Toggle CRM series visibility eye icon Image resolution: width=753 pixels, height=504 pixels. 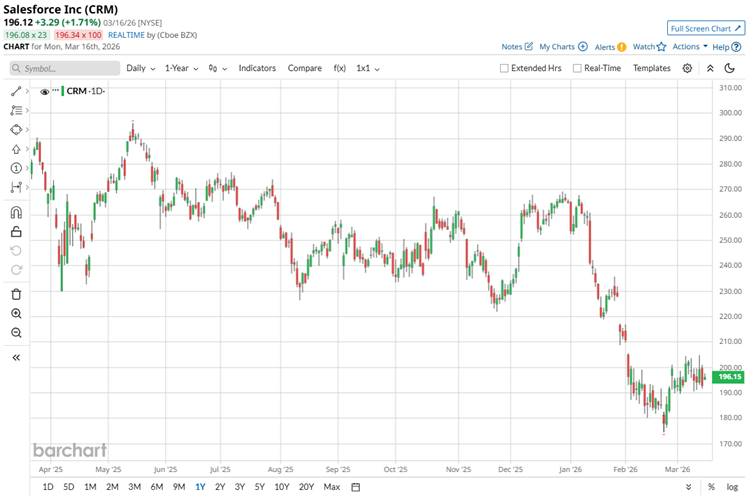pyautogui.click(x=45, y=92)
